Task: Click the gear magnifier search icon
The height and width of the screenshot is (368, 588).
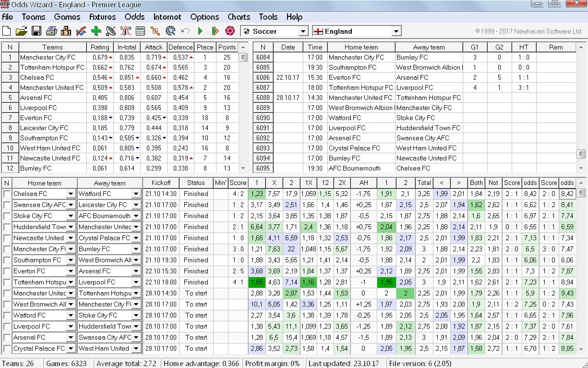Action: coord(170,31)
